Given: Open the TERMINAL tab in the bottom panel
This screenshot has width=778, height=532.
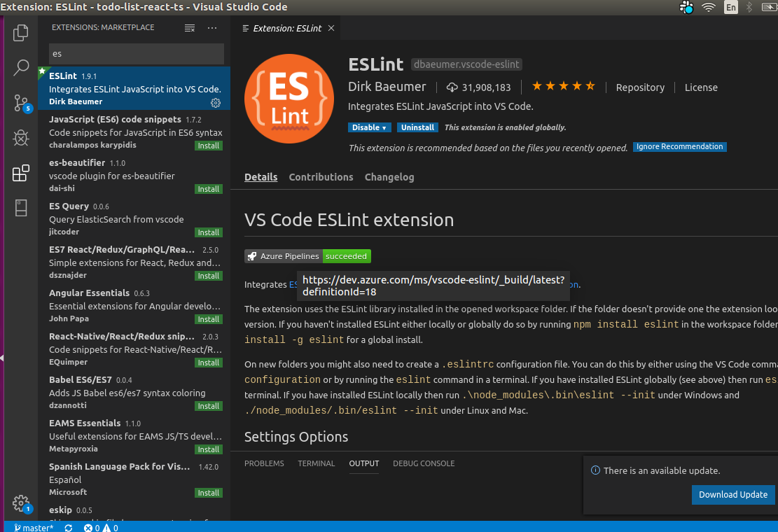Looking at the screenshot, I should (316, 463).
